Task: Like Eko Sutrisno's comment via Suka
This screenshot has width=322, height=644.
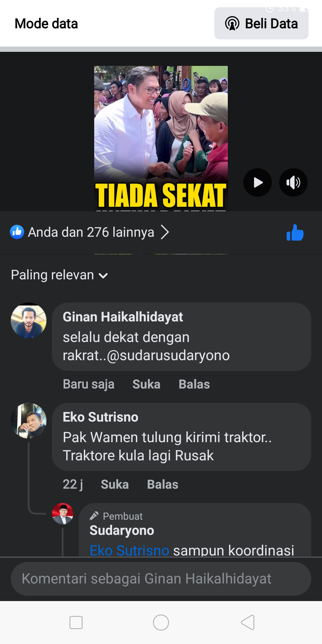Action: [x=115, y=484]
